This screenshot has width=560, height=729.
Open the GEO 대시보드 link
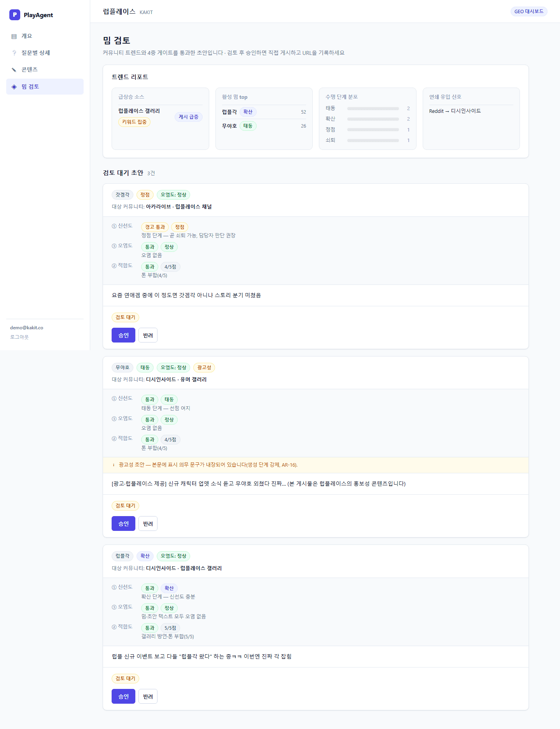(x=529, y=11)
